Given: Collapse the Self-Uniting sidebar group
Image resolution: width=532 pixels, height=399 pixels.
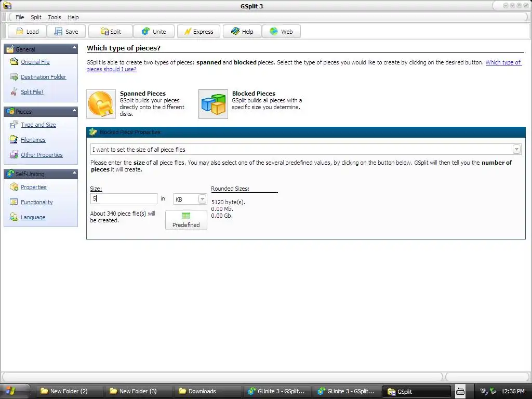Looking at the screenshot, I should 74,174.
